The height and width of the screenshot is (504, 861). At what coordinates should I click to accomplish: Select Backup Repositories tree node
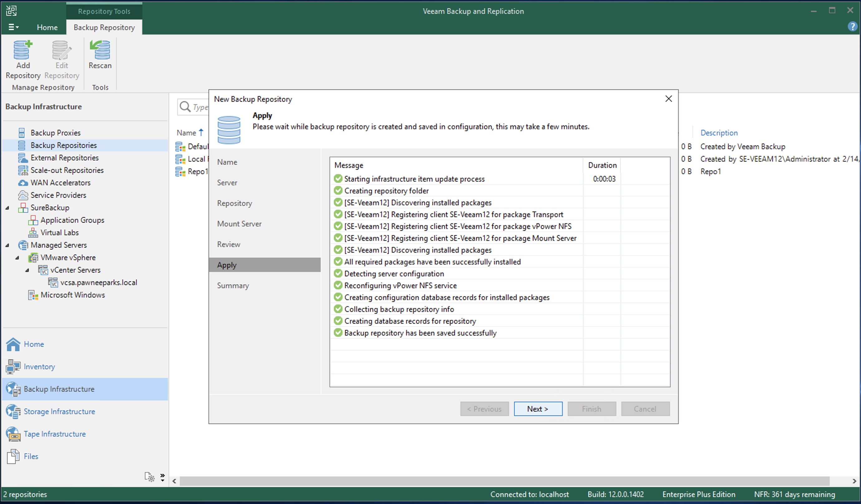click(64, 145)
